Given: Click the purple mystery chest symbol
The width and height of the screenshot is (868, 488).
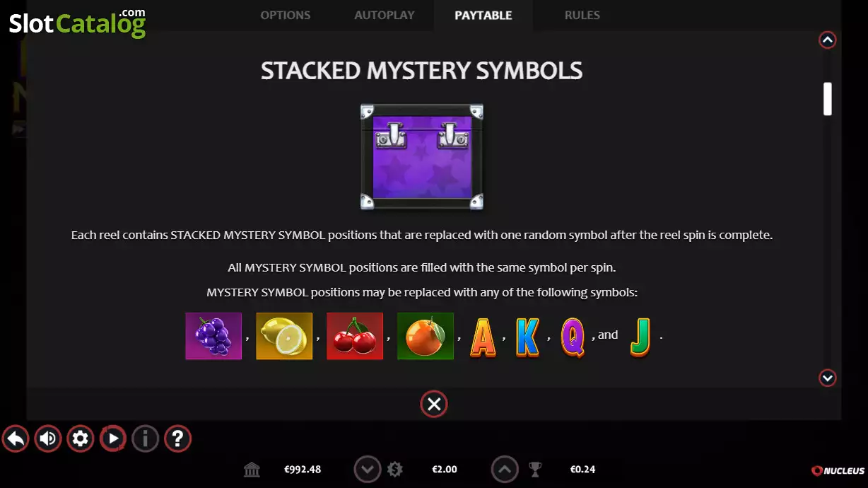Looking at the screenshot, I should pos(422,157).
